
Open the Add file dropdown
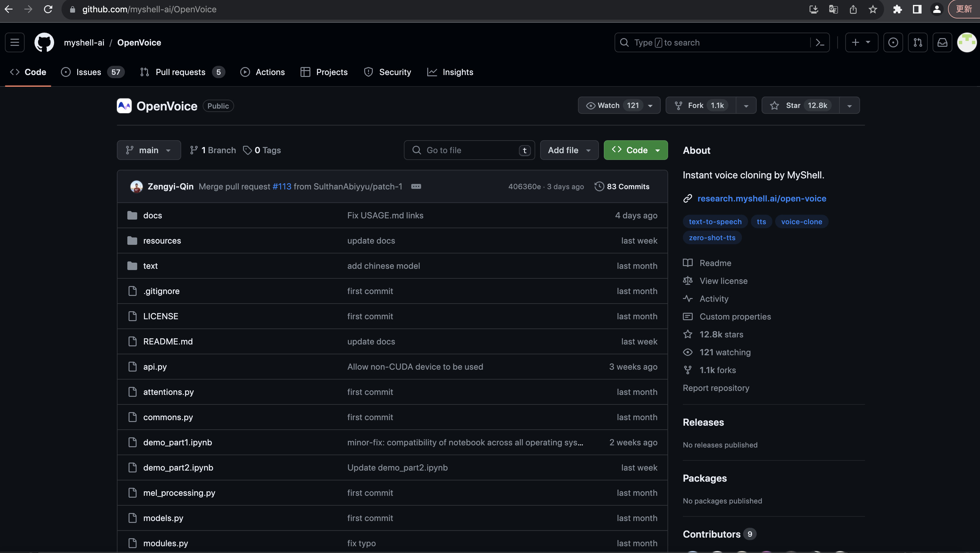(x=569, y=150)
